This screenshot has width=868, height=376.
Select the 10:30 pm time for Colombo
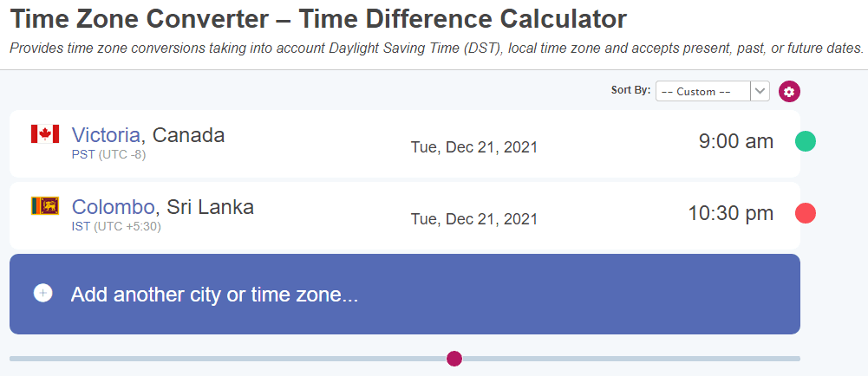[731, 213]
